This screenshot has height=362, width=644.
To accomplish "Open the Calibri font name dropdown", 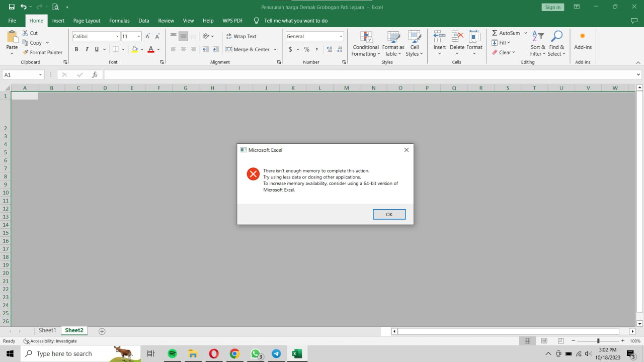I will [x=117, y=36].
